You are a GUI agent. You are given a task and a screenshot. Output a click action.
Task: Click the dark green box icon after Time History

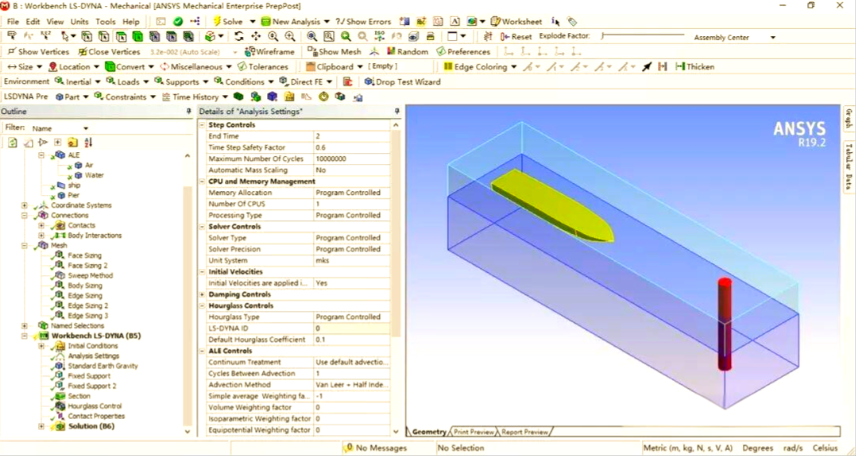coord(238,97)
